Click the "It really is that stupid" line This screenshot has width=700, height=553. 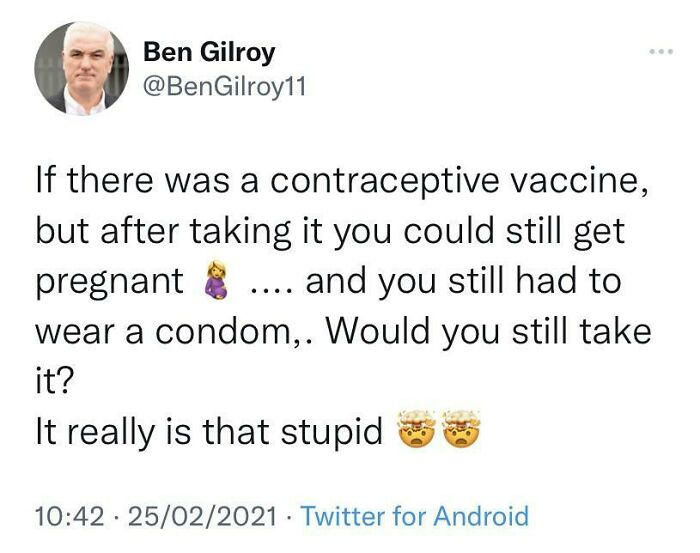coord(209,432)
